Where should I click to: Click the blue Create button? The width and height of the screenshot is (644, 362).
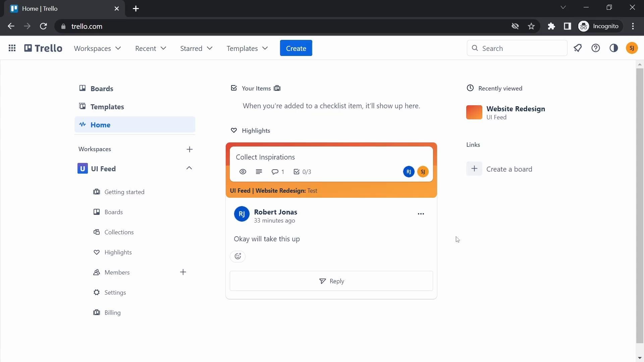(296, 48)
